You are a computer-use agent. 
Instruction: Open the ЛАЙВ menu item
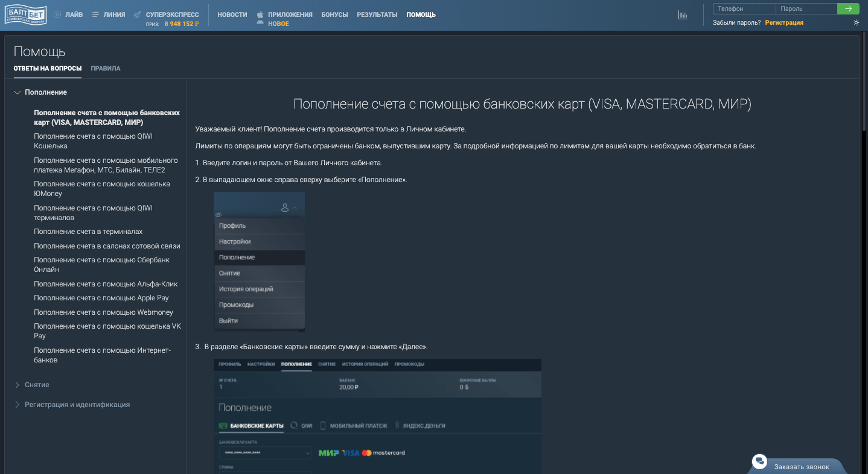click(x=74, y=14)
